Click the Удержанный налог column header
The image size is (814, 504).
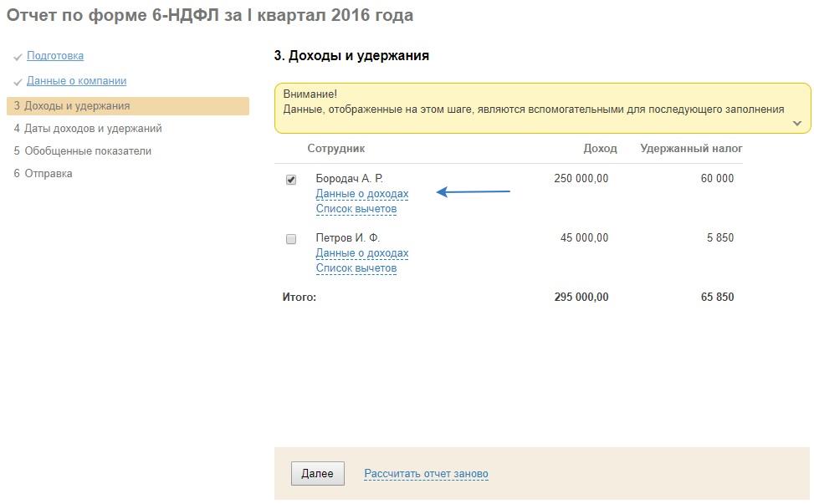point(691,149)
